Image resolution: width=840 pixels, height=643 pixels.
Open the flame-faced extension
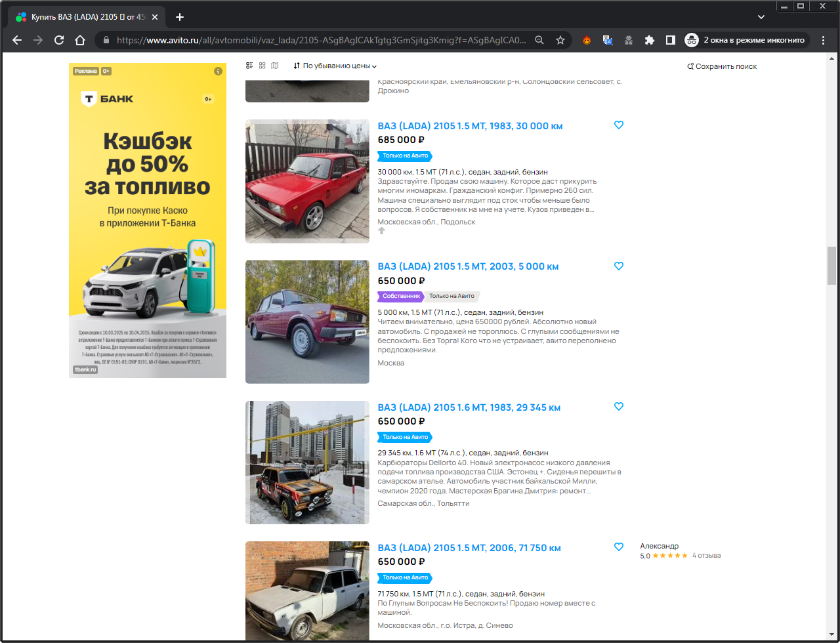(x=587, y=40)
